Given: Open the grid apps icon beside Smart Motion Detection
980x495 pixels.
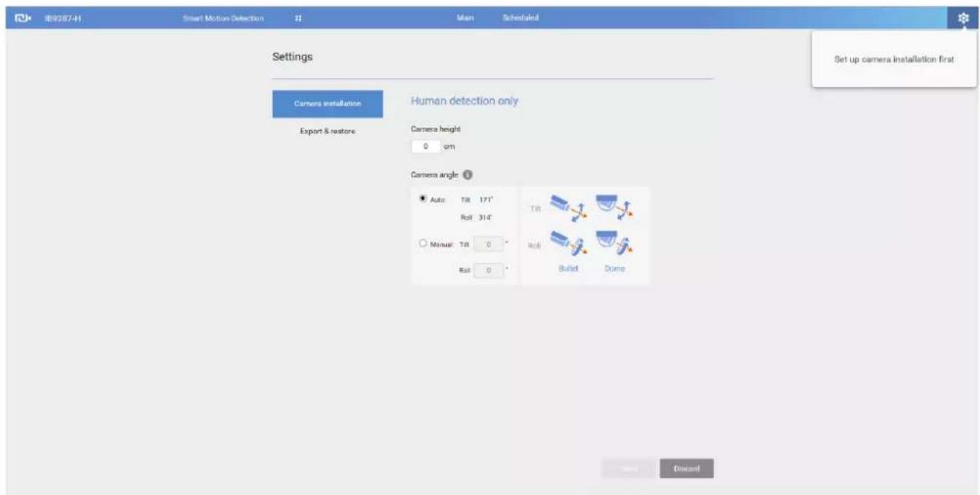Looking at the screenshot, I should coord(298,18).
